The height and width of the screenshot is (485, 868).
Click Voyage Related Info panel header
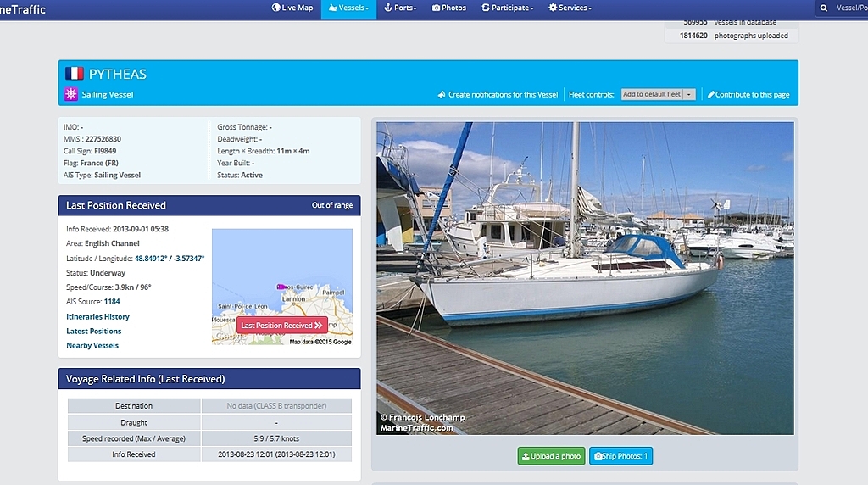209,379
